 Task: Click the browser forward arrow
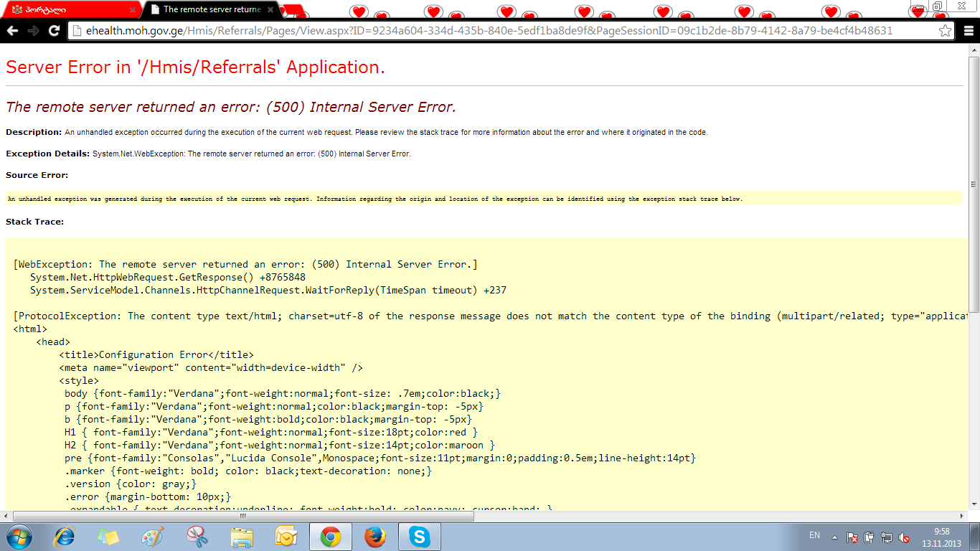[33, 31]
